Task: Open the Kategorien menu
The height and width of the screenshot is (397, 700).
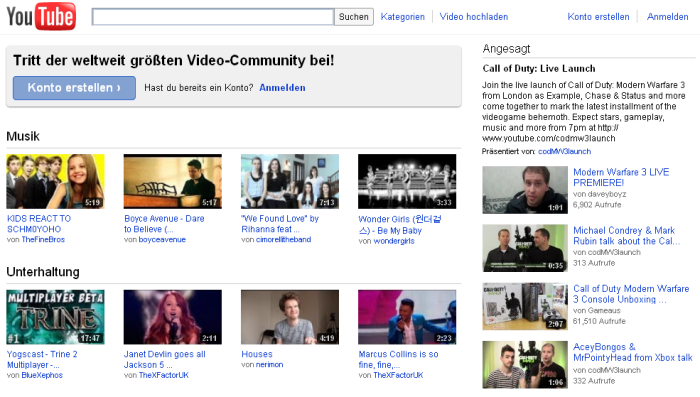Action: click(x=403, y=17)
